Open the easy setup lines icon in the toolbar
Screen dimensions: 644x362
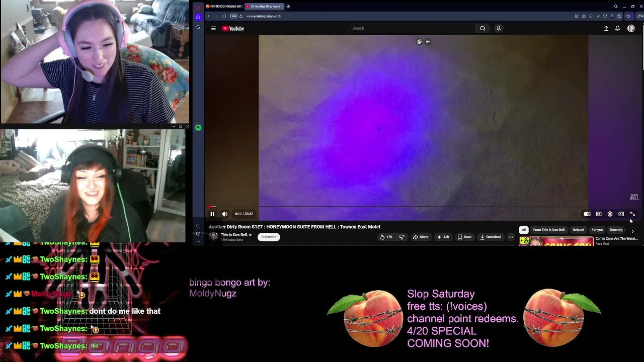pyautogui.click(x=612, y=16)
